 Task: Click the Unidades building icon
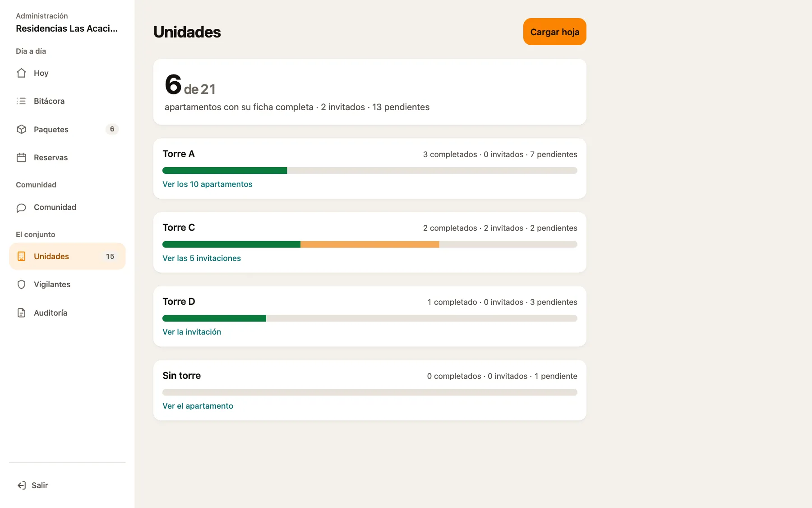click(x=21, y=256)
